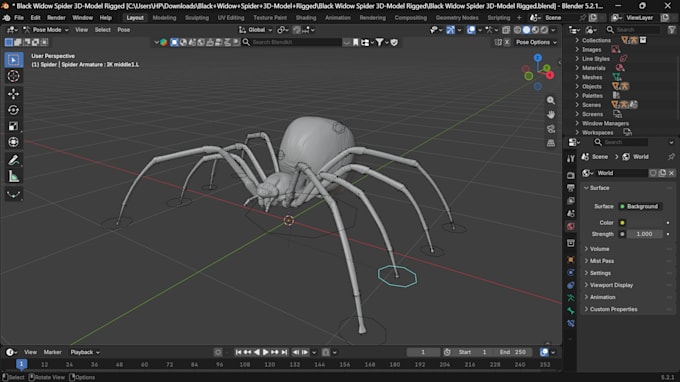Image resolution: width=680 pixels, height=382 pixels.
Task: Open the Render menu
Action: click(56, 18)
